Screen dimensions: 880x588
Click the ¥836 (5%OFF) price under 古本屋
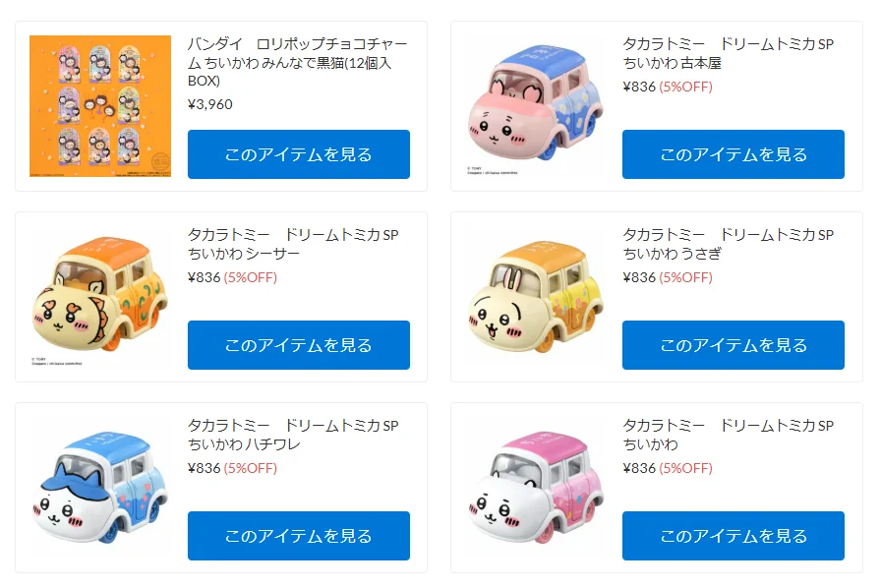668,87
